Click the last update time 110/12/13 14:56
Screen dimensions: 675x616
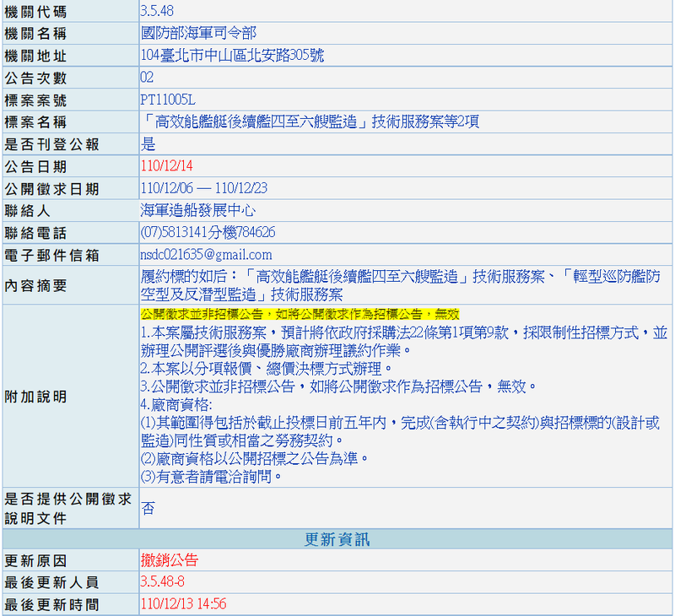click(183, 604)
